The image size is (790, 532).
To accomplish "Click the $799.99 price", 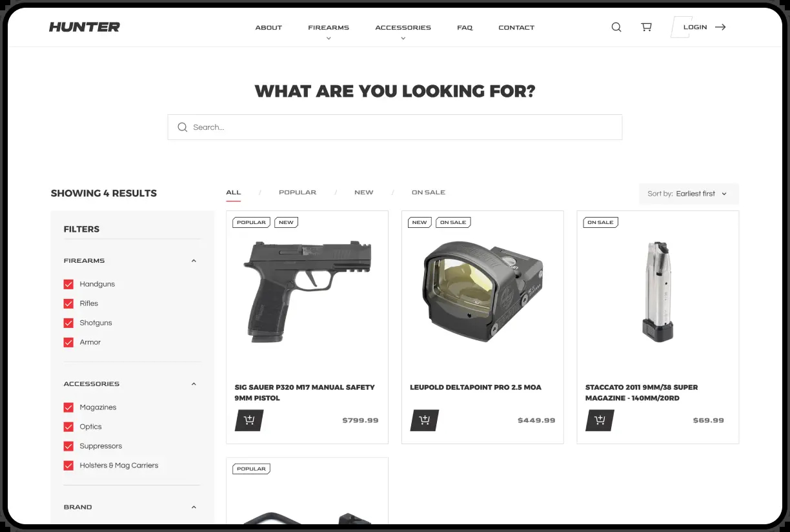I will (x=360, y=420).
